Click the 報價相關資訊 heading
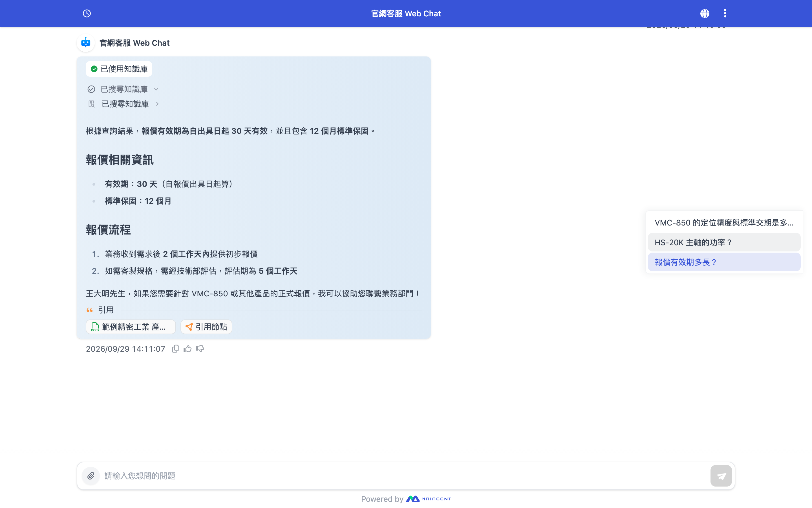Viewport: 812px width, 508px height. click(120, 160)
